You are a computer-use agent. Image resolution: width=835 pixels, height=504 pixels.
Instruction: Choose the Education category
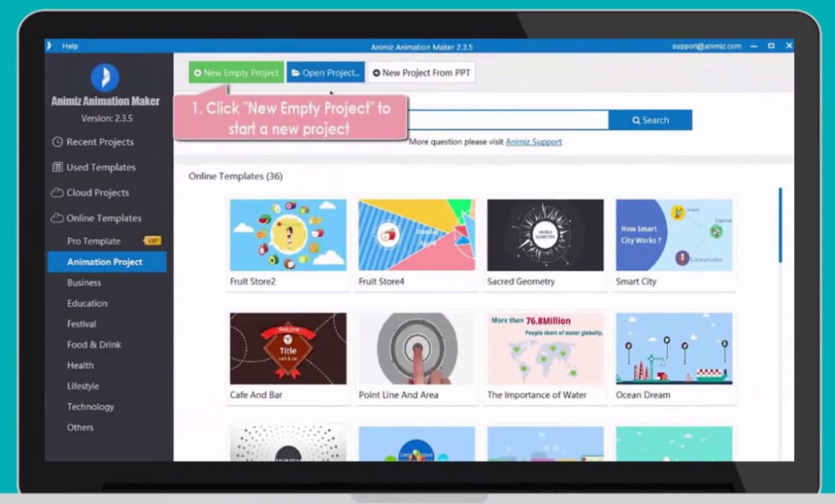pyautogui.click(x=88, y=304)
